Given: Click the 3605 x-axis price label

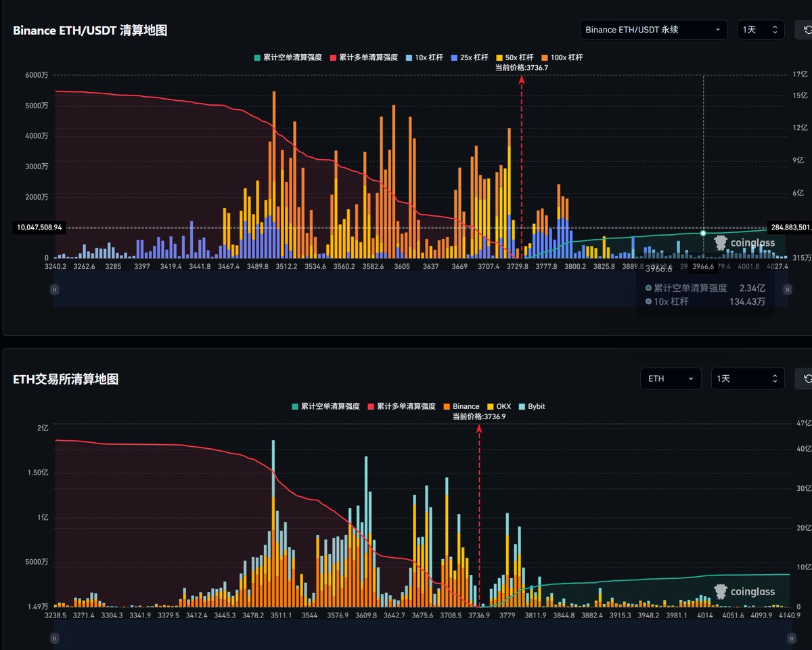Looking at the screenshot, I should point(402,266).
